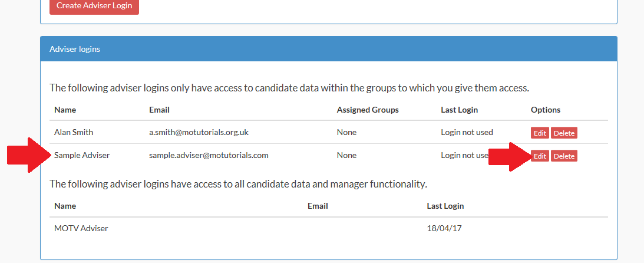The width and height of the screenshot is (644, 263).
Task: Click the sample.adviser@motutorials.com email
Action: tap(209, 156)
